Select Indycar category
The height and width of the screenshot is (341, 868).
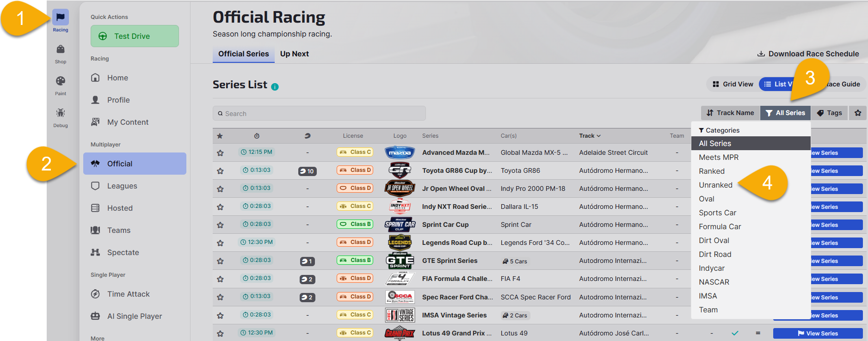pos(751,268)
